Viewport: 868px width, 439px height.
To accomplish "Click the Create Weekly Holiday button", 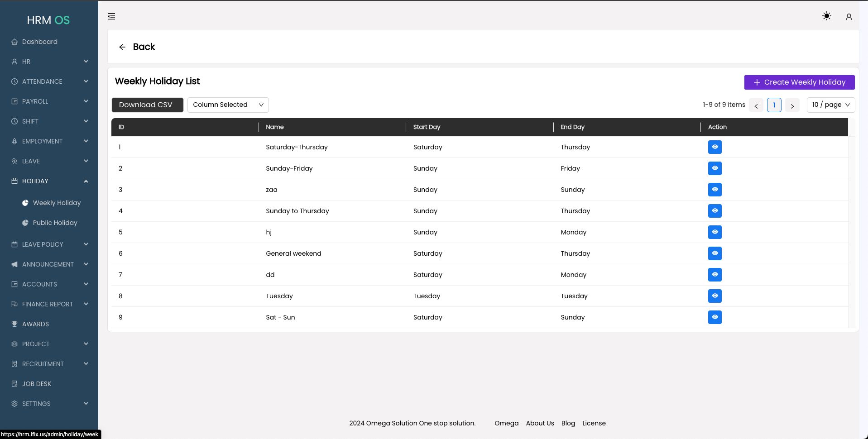I will tap(799, 82).
